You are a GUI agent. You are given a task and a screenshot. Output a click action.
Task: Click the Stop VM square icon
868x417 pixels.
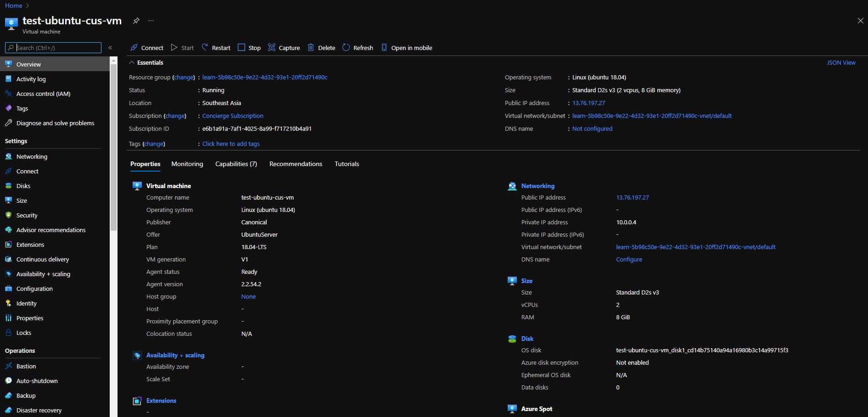click(241, 47)
